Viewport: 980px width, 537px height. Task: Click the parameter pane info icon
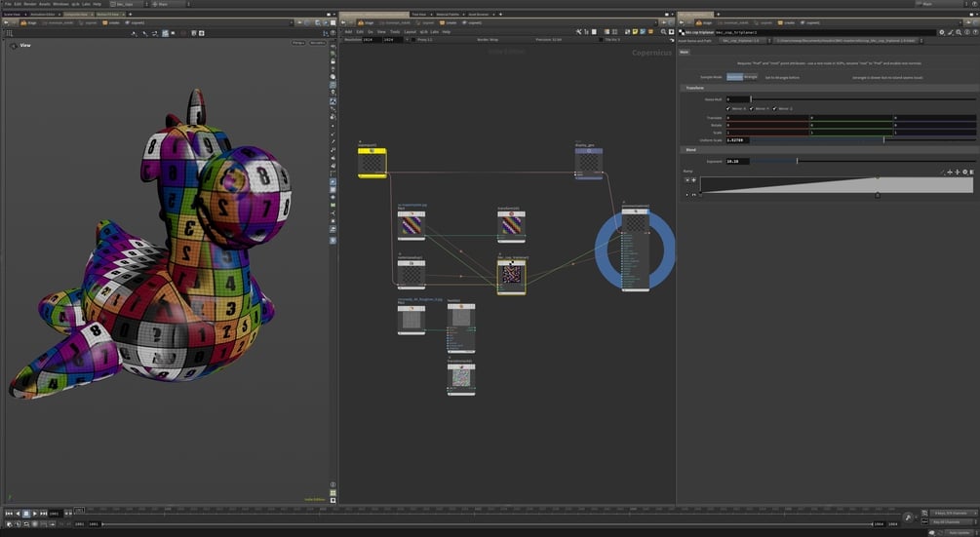[x=967, y=32]
